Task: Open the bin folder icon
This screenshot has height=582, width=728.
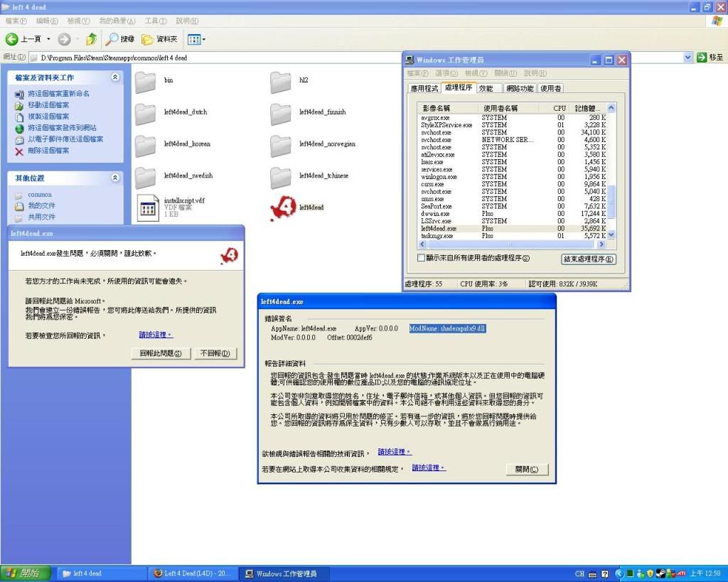Action: 146,82
